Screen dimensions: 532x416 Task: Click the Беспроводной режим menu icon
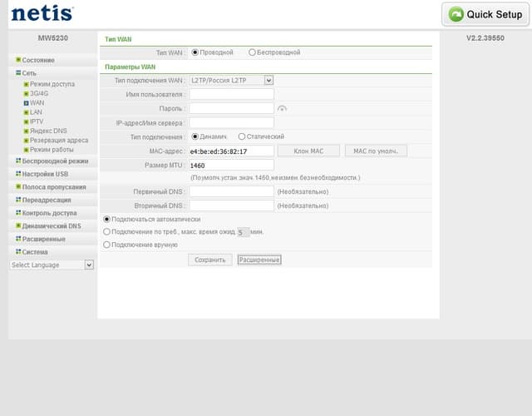point(18,161)
